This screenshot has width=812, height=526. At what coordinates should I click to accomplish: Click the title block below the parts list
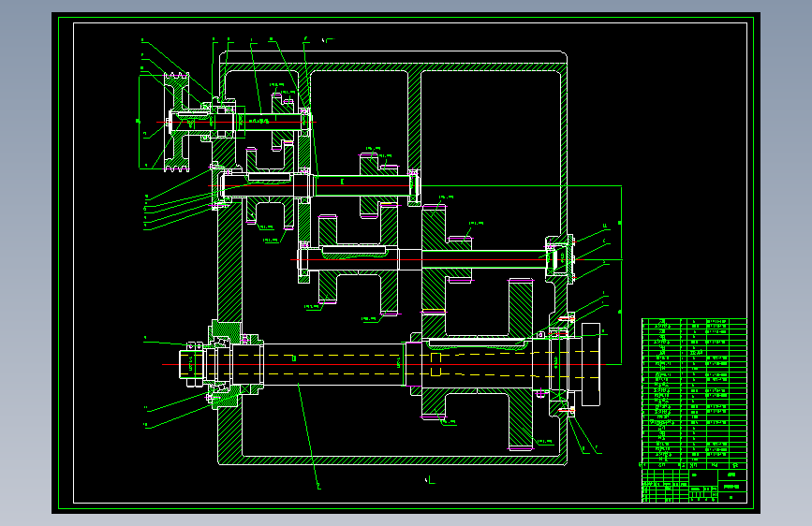[694, 486]
